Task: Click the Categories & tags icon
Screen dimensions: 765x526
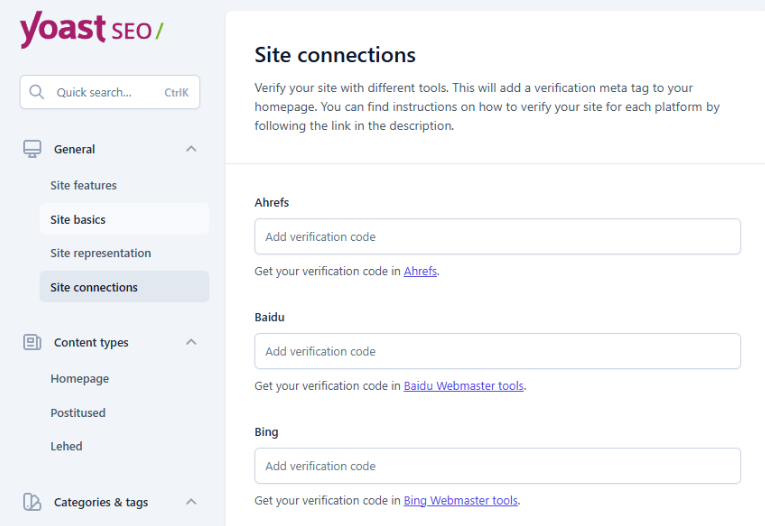Action: click(32, 502)
